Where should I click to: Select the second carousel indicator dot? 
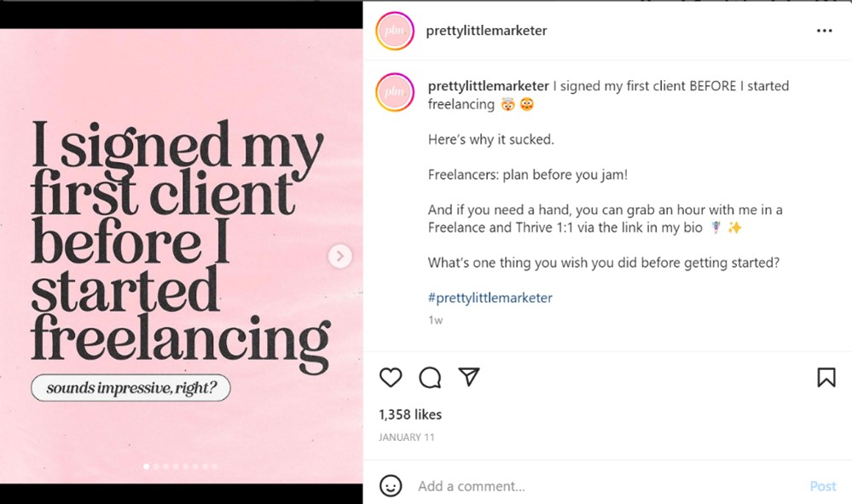156,466
